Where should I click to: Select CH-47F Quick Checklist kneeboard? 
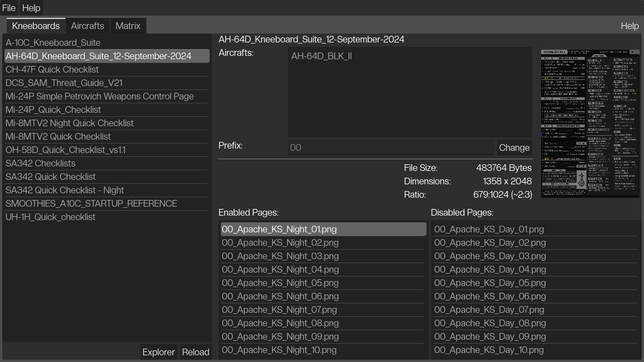[52, 69]
